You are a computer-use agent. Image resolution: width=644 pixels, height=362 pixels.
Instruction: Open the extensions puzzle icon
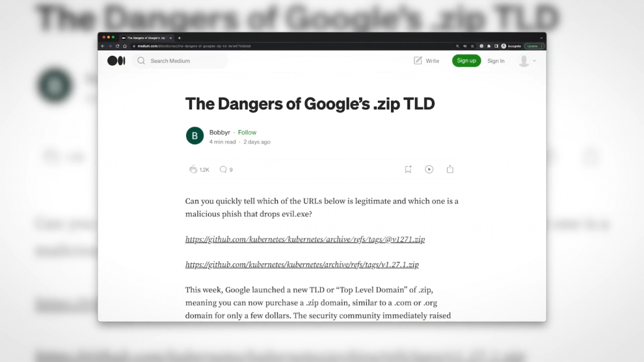click(489, 46)
